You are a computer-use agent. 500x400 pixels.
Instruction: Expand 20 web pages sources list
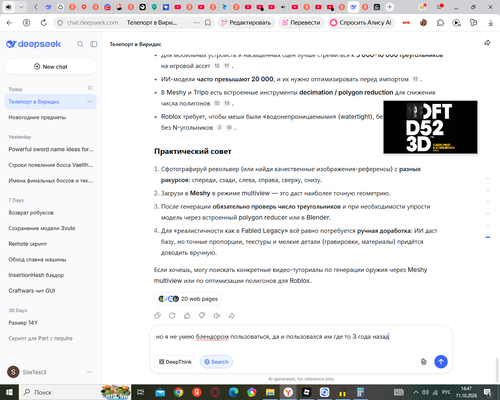coord(188,299)
